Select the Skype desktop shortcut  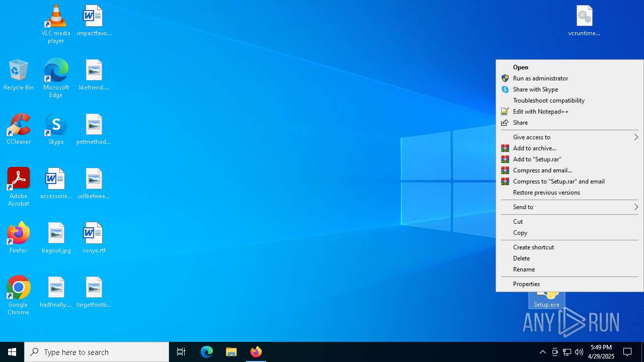click(56, 129)
